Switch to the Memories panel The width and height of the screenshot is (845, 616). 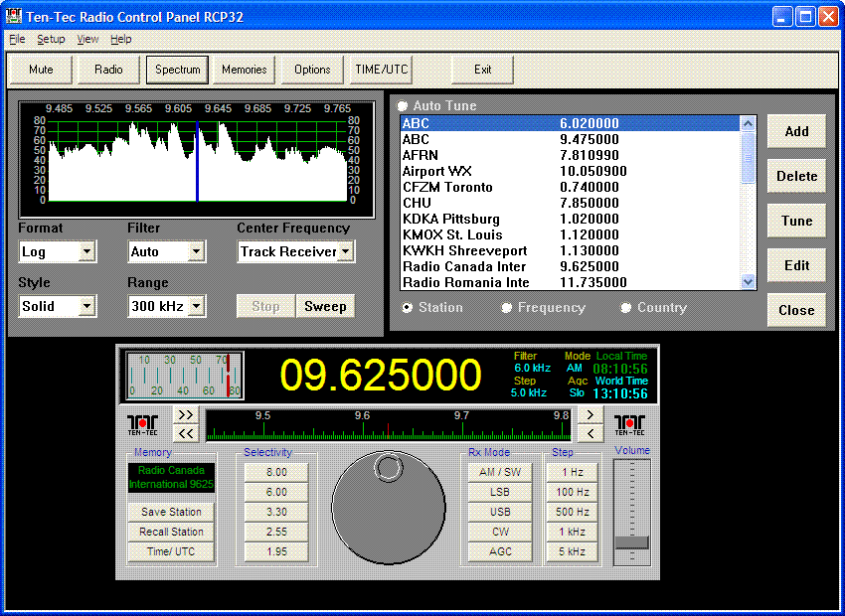pos(244,70)
